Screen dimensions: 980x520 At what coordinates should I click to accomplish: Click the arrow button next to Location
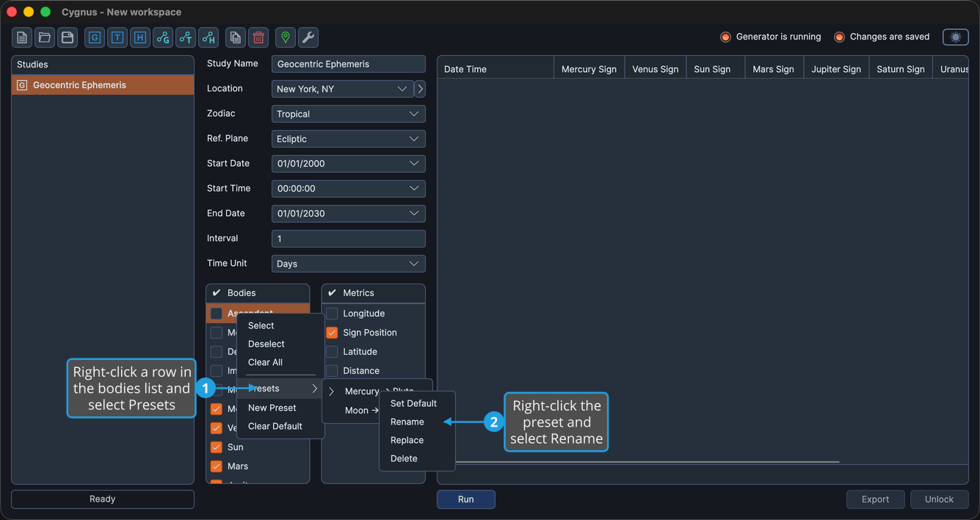point(420,89)
